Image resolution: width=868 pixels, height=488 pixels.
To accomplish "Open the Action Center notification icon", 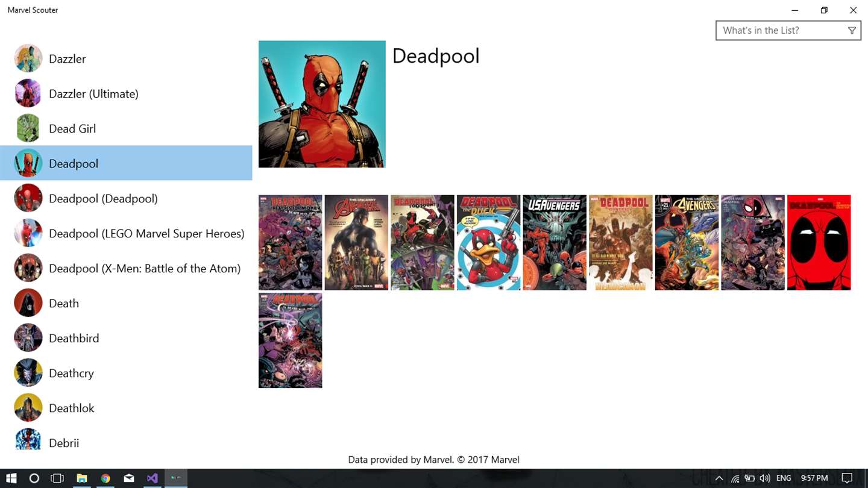I will [847, 478].
